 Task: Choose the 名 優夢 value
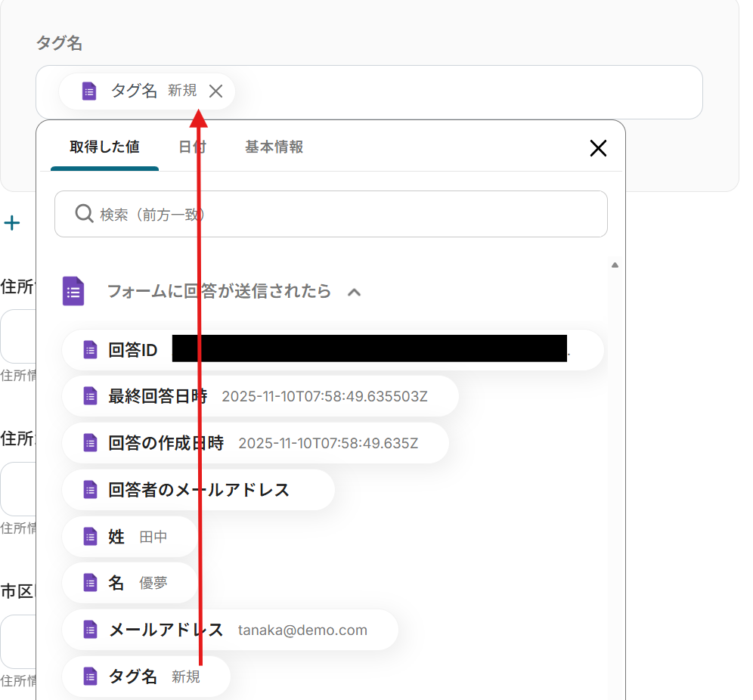(x=129, y=583)
